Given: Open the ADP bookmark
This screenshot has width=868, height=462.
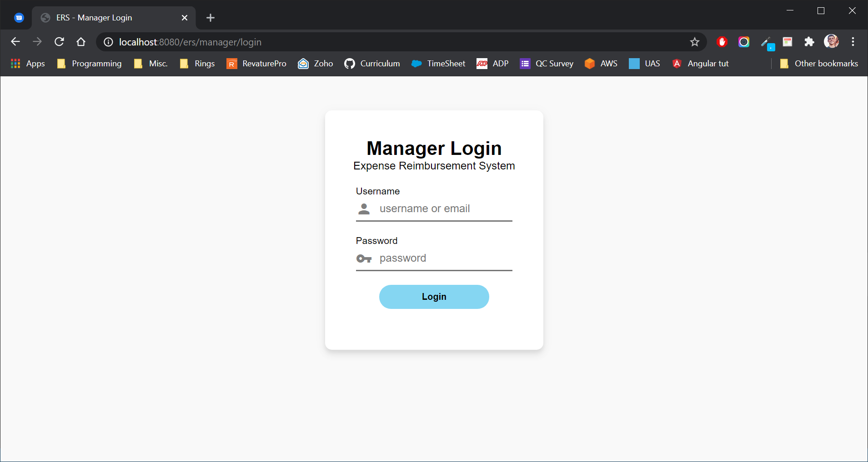Looking at the screenshot, I should (x=493, y=64).
